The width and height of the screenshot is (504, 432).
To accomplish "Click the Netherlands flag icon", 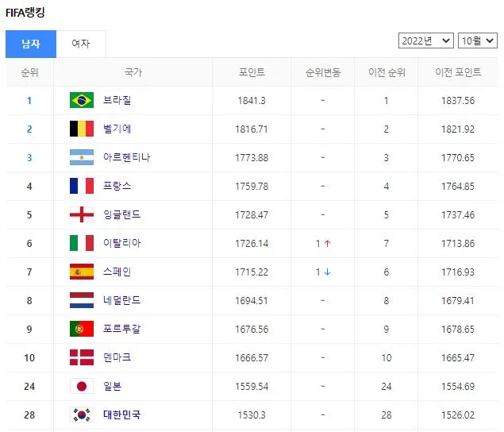I will click(x=82, y=300).
